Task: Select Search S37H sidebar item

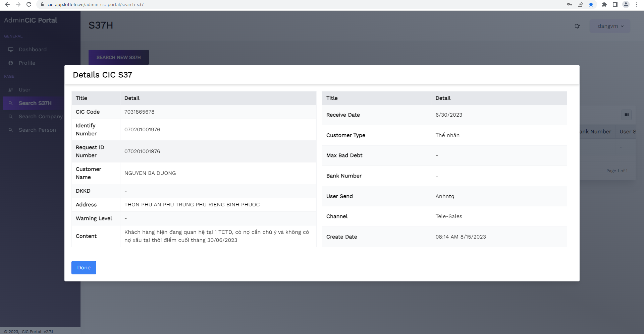Action: pyautogui.click(x=35, y=103)
